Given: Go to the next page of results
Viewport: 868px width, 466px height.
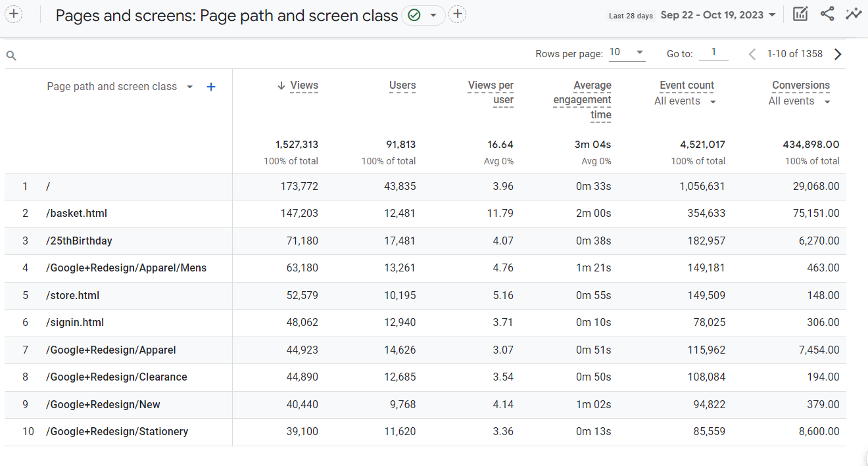Looking at the screenshot, I should (x=838, y=53).
